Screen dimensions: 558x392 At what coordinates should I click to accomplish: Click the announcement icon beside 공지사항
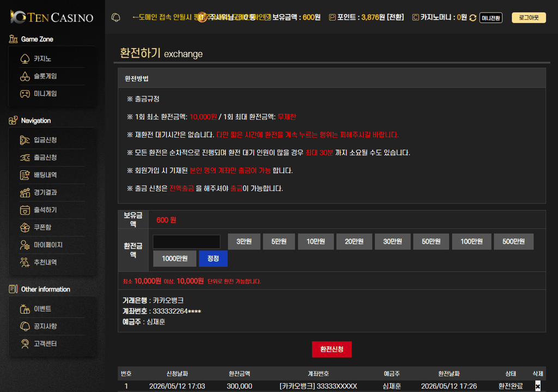click(x=25, y=326)
